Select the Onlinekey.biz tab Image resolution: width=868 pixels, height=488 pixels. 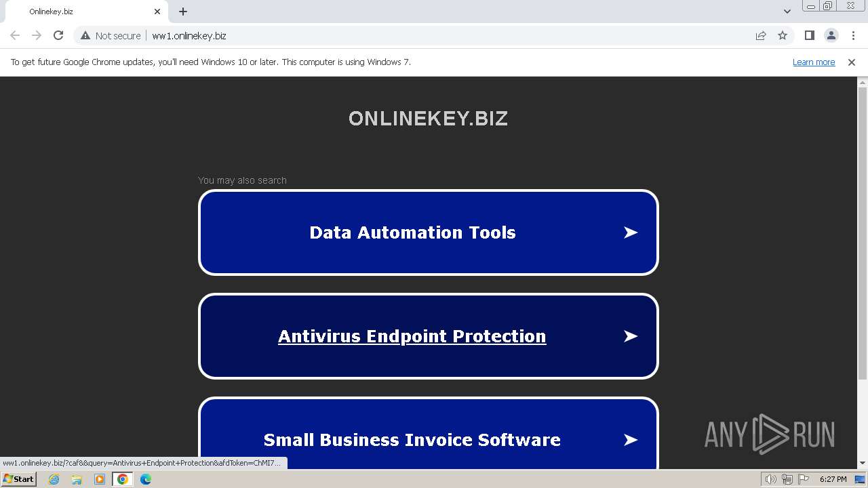coord(85,12)
